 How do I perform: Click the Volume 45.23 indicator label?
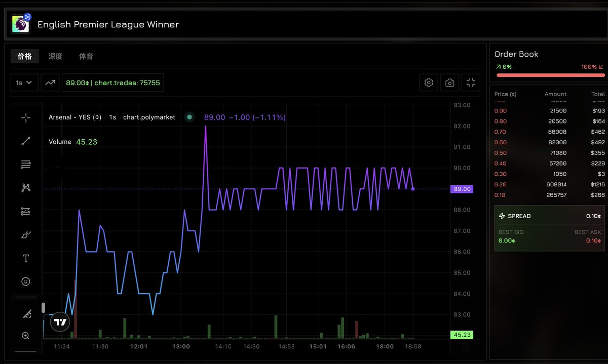click(73, 142)
